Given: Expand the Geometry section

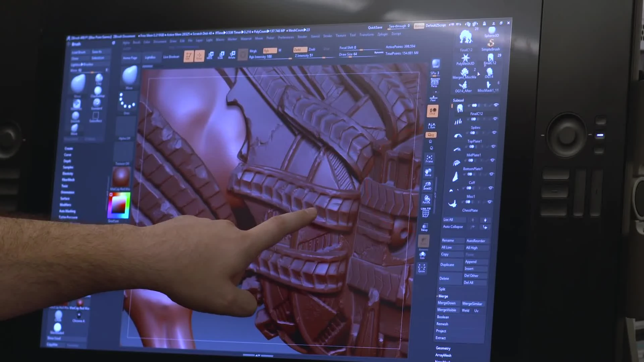Looking at the screenshot, I should 443,348.
